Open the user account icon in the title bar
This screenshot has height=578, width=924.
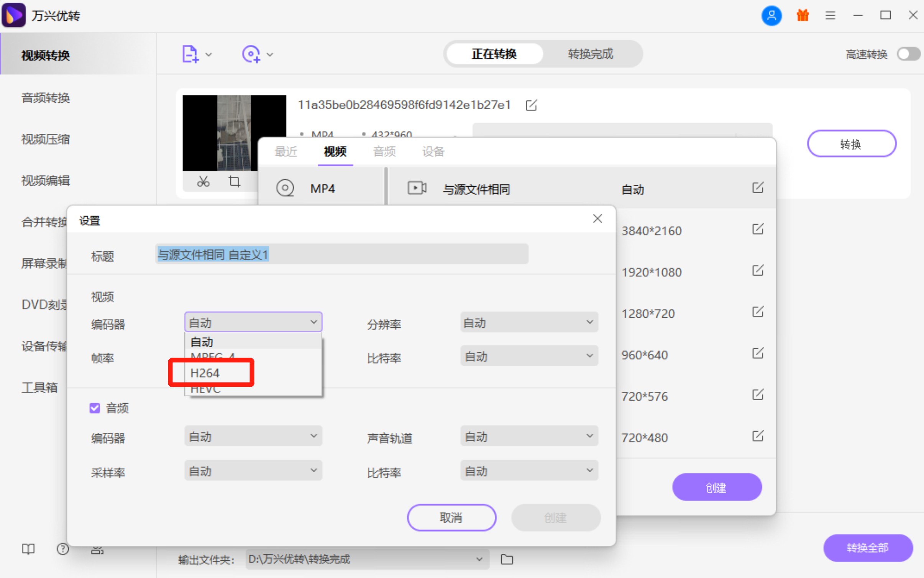point(771,15)
